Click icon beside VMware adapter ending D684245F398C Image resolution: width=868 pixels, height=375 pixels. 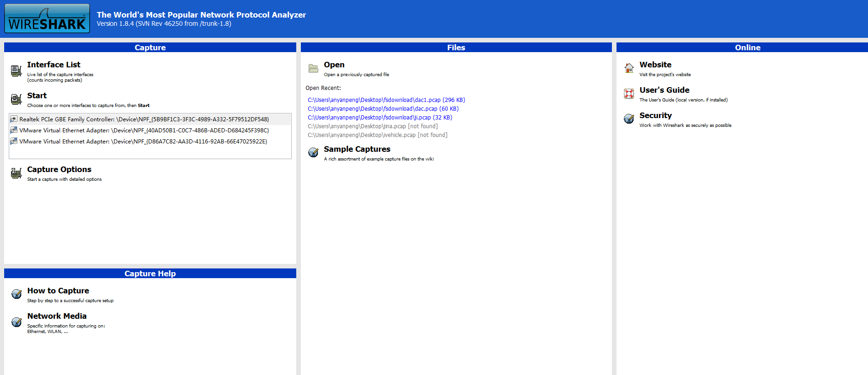(14, 130)
